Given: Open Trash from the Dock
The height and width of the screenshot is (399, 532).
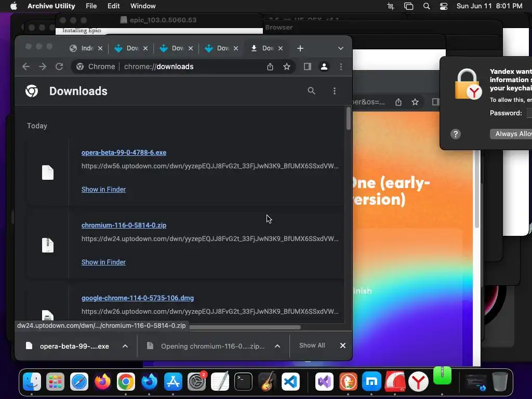Looking at the screenshot, I should click(500, 382).
